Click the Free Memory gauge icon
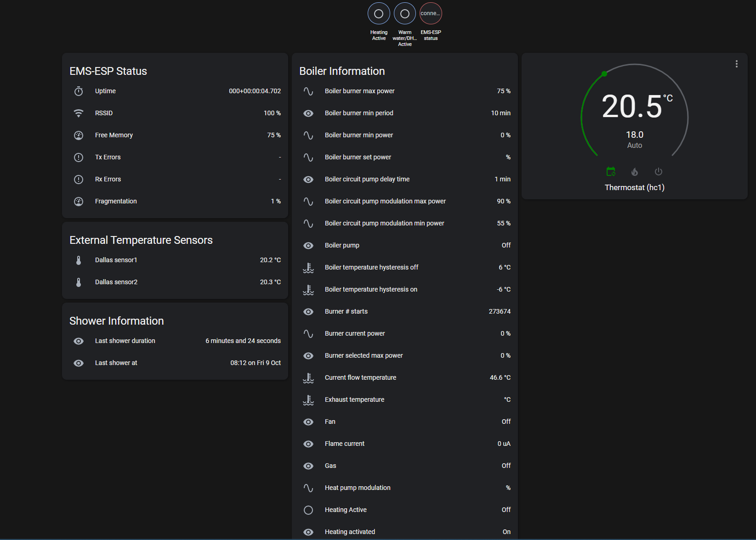 (79, 135)
